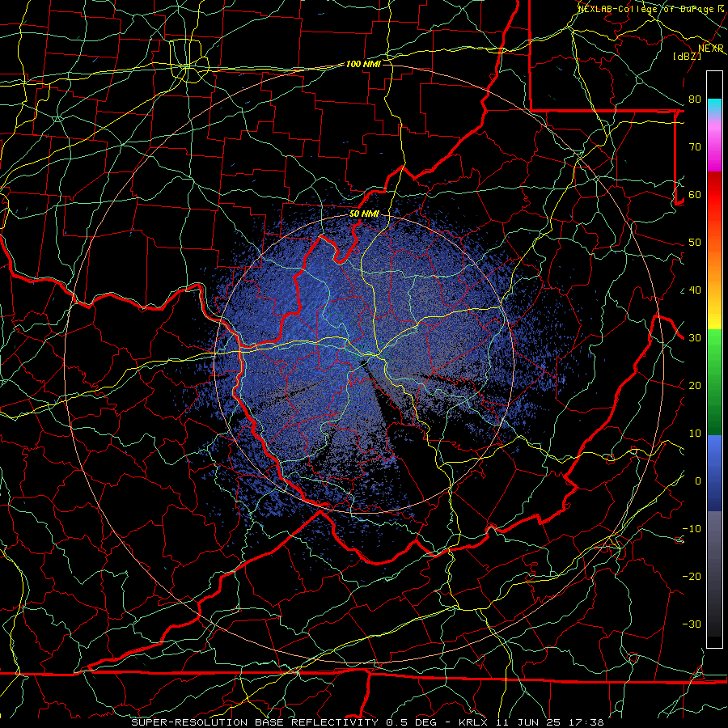Click the 40 value on dBZ scale
Viewport: 728px width, 728px height.
pos(695,290)
